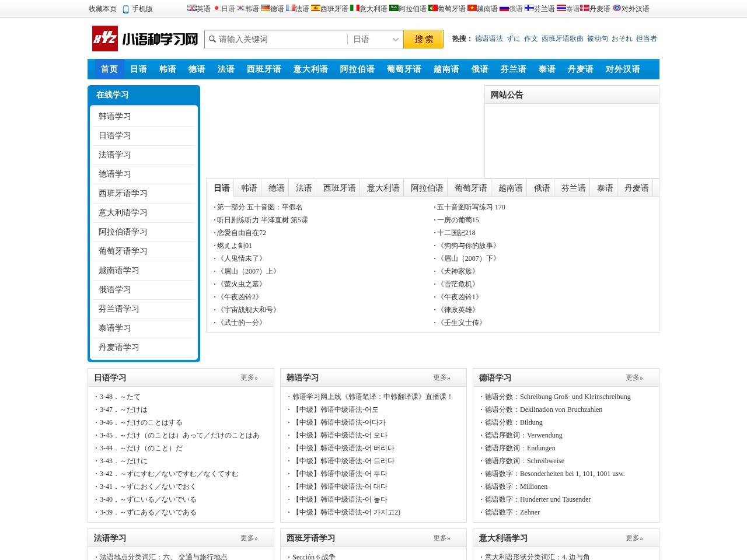Open 阿拉伯语 in the blue navigation bar
747x560 pixels.
coord(357,69)
